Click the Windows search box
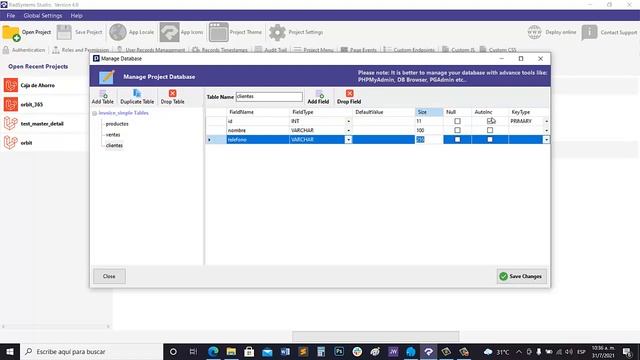This screenshot has height=360, width=640. pos(91,351)
